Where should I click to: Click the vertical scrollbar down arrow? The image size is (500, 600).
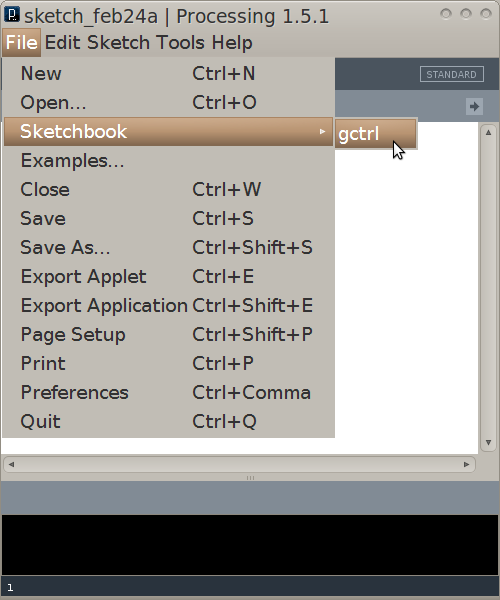coord(489,442)
